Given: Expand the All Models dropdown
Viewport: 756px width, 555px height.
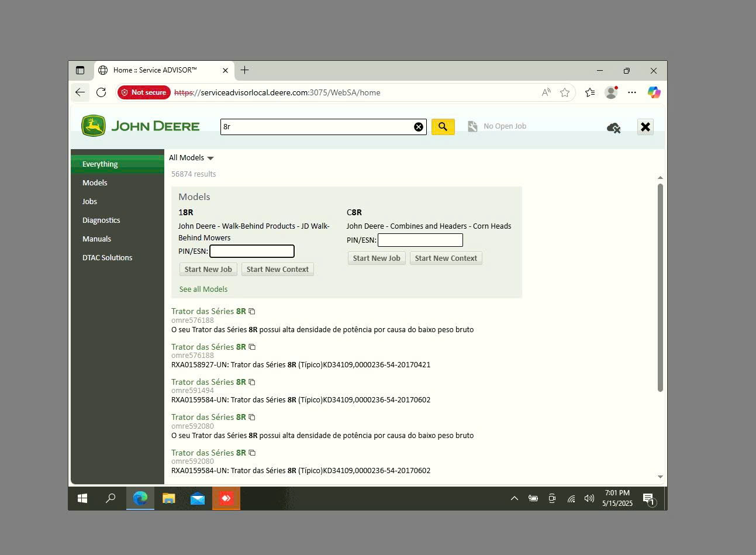Looking at the screenshot, I should (191, 158).
